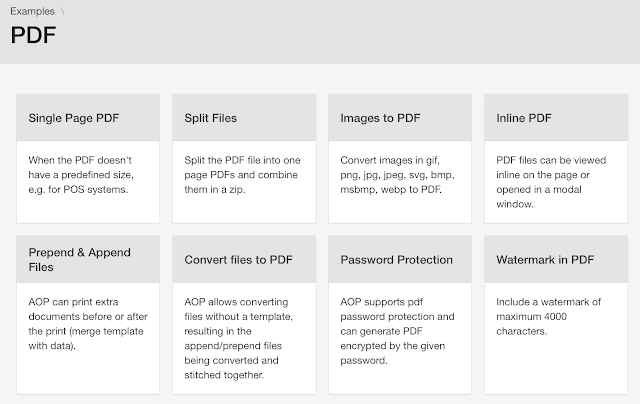The width and height of the screenshot is (640, 404).
Task: Select the Password Protection card title
Action: click(x=396, y=260)
